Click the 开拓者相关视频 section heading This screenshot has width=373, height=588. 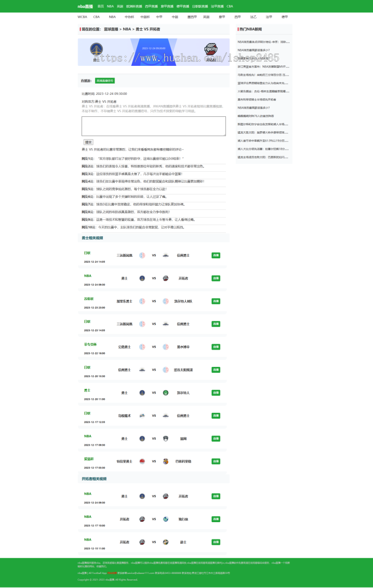(x=94, y=479)
